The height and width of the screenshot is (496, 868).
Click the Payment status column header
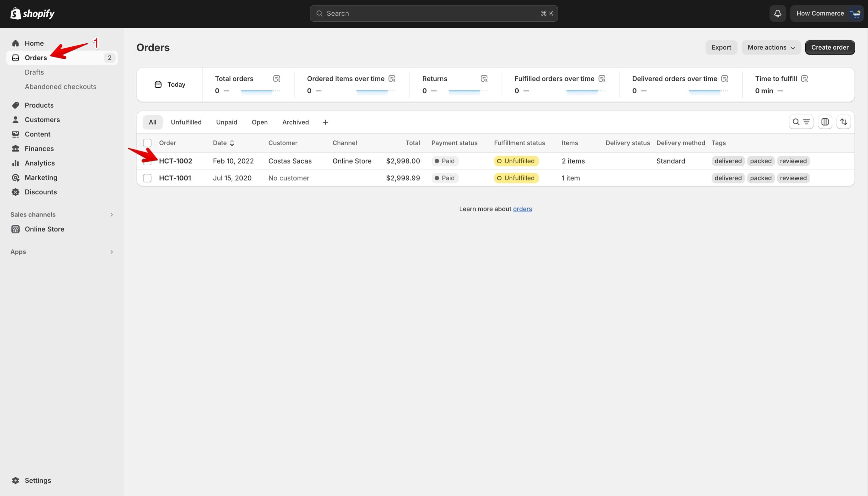(x=454, y=143)
